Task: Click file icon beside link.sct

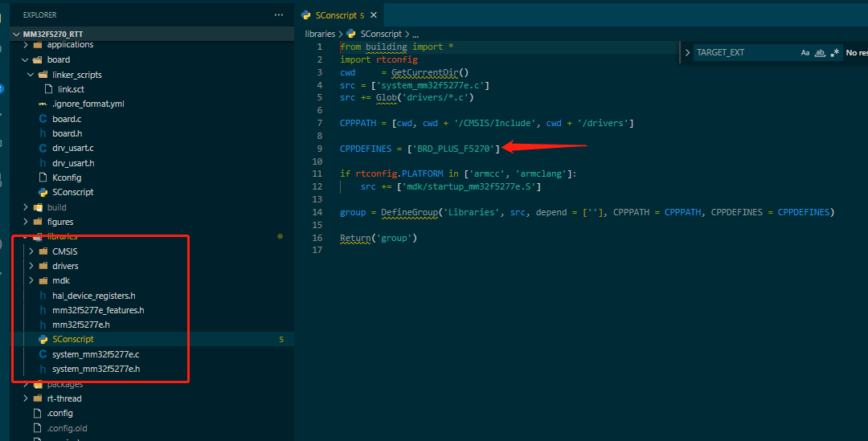Action: tap(49, 89)
